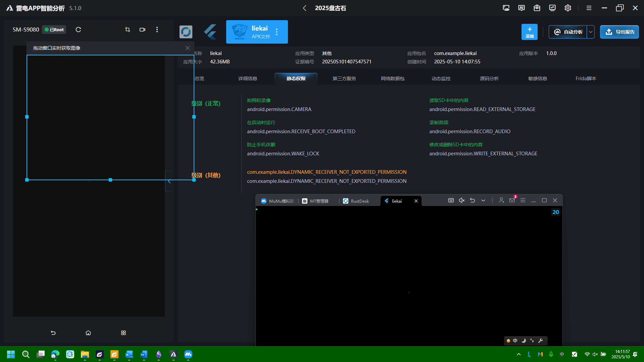Go back using the arrow beside 2025盘古石

304,8
